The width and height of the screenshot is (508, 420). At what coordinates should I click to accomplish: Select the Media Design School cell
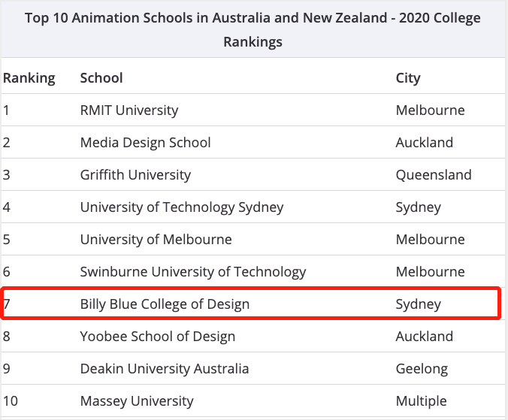tap(145, 143)
